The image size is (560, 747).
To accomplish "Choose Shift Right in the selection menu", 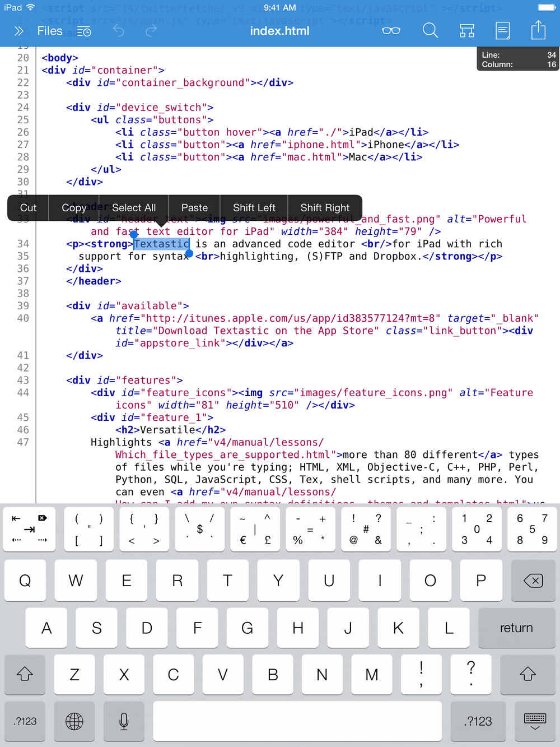I will coord(325,208).
